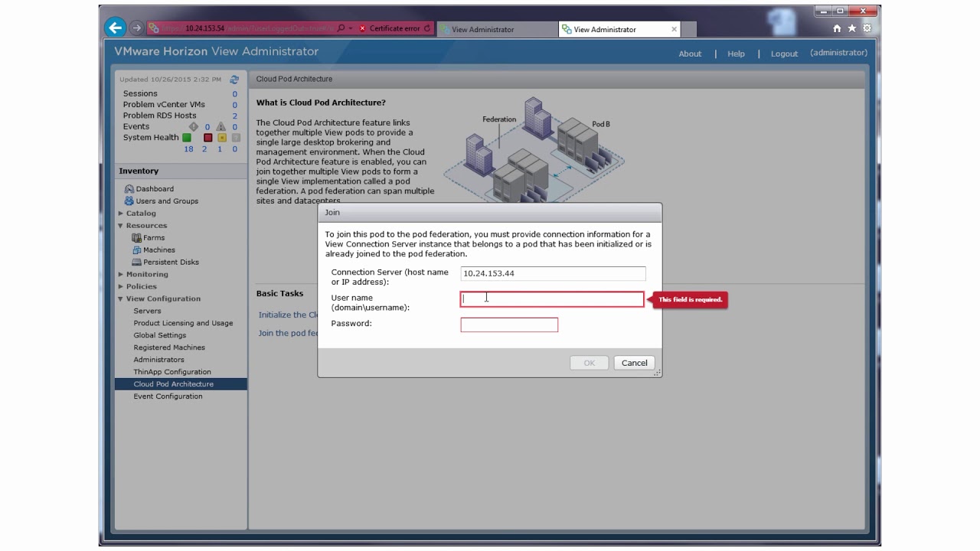Close the active View Administrator tab
The height and width of the screenshot is (551, 980).
point(674,29)
